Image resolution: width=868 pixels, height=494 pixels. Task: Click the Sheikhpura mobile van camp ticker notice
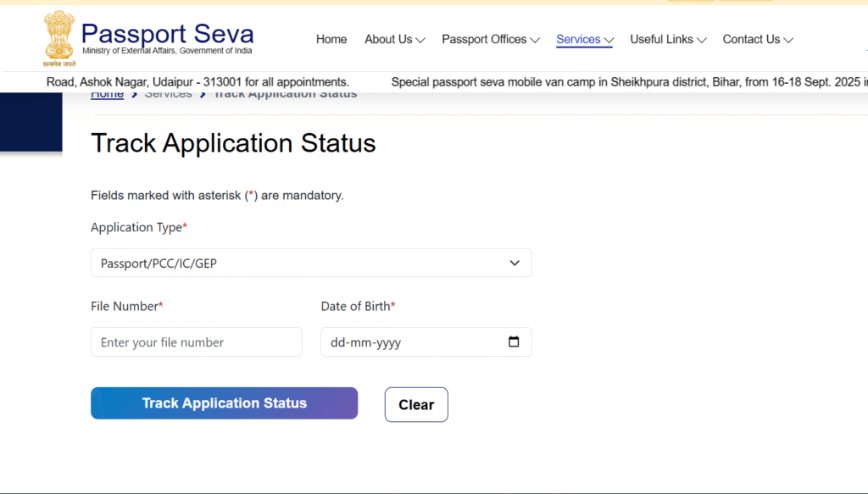pyautogui.click(x=627, y=82)
